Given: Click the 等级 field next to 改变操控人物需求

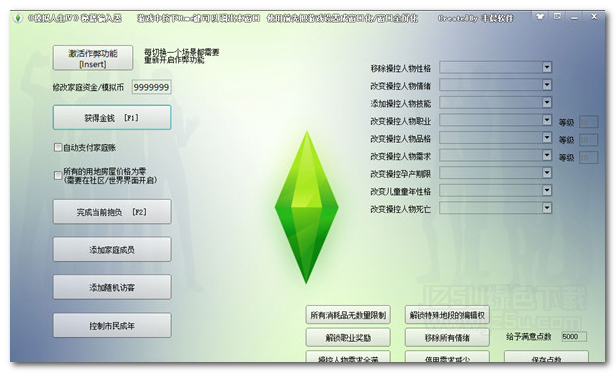Looking at the screenshot, I should click(588, 157).
